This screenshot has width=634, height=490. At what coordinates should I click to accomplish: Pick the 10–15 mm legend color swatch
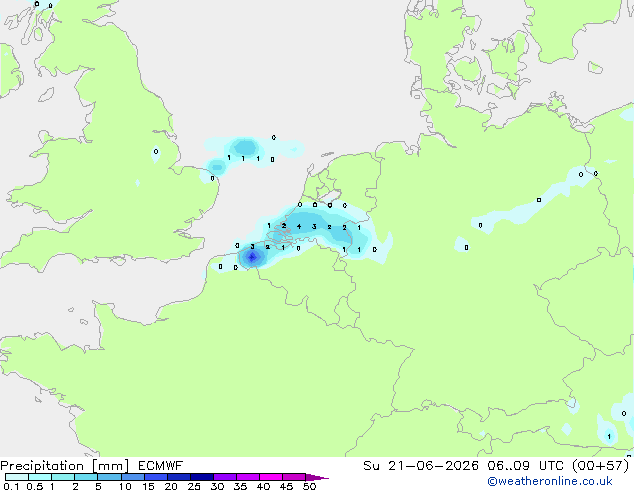click(133, 477)
